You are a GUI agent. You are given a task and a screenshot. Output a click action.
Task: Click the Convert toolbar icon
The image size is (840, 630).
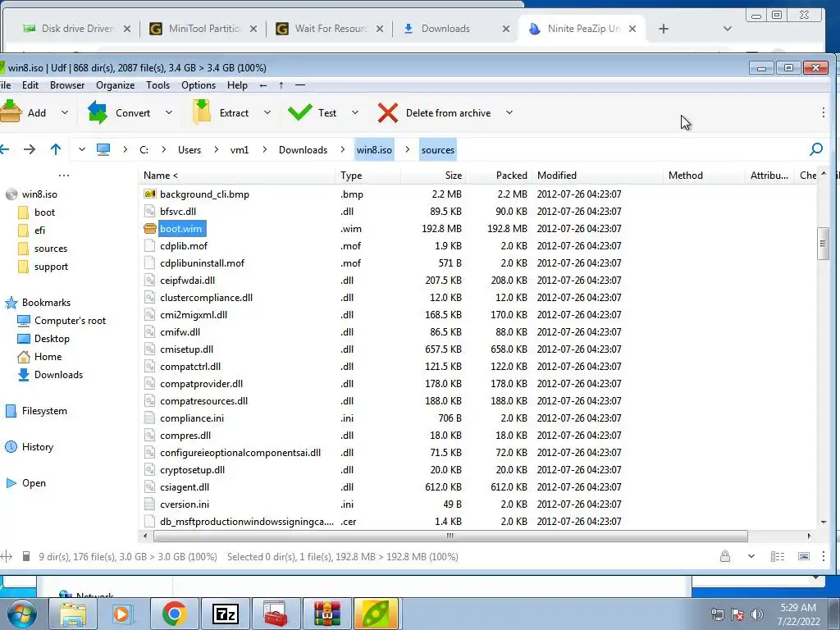coord(98,112)
